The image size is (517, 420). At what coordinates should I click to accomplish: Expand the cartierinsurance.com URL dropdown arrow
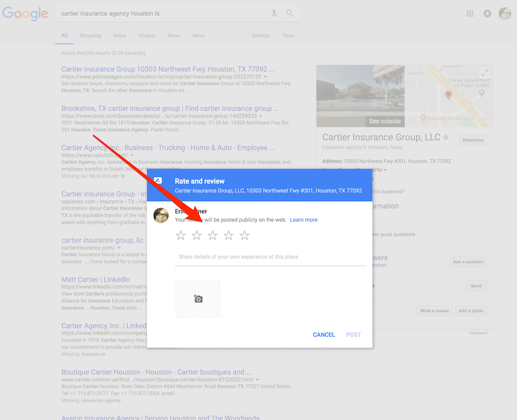(119, 248)
